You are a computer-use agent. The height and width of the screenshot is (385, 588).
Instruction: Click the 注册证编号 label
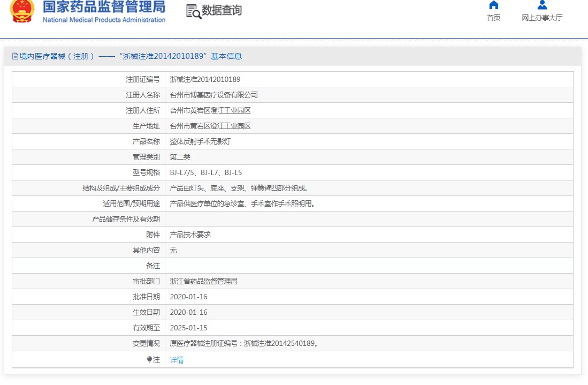[143, 80]
